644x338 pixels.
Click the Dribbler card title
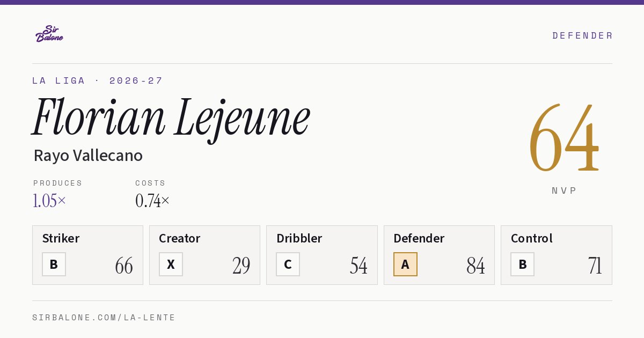click(299, 238)
